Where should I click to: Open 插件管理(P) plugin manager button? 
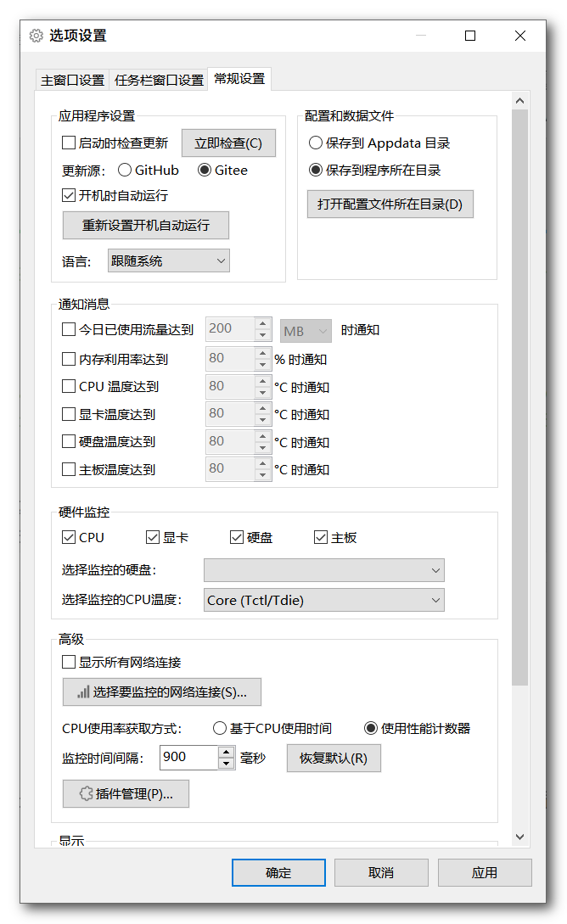pos(126,794)
